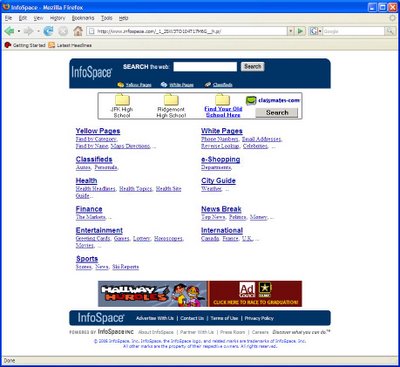Click Advertise With Us in footer
This screenshot has height=367, width=400.
[155, 318]
